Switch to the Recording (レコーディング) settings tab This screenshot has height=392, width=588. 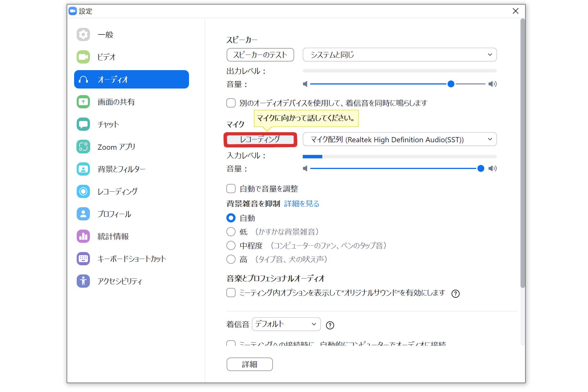pos(117,191)
